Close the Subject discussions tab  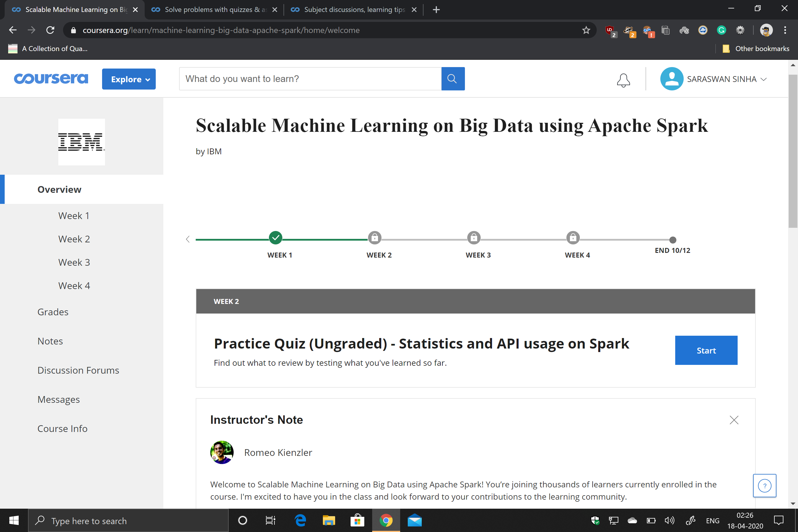click(414, 10)
